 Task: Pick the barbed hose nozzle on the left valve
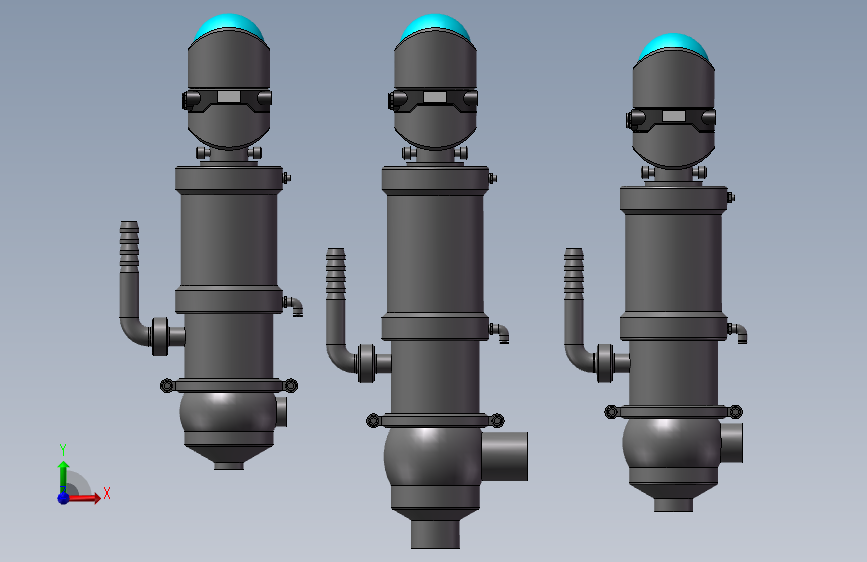(129, 246)
